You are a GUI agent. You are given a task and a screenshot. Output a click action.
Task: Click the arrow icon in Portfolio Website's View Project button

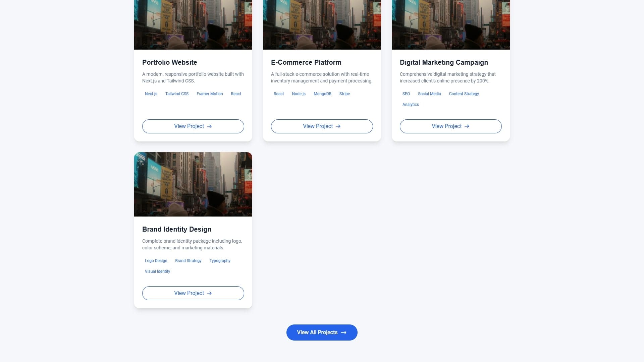209,126
